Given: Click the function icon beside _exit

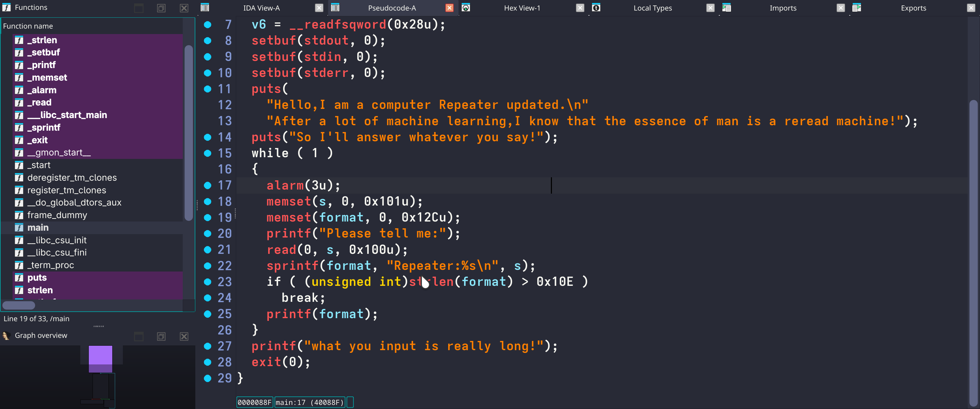Looking at the screenshot, I should [x=19, y=140].
